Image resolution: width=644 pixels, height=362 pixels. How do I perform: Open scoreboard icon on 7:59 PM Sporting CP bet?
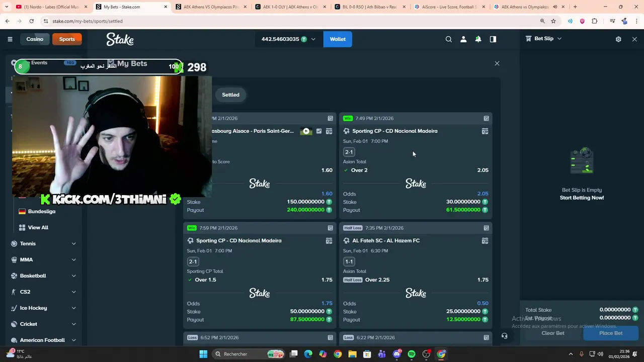point(329,241)
